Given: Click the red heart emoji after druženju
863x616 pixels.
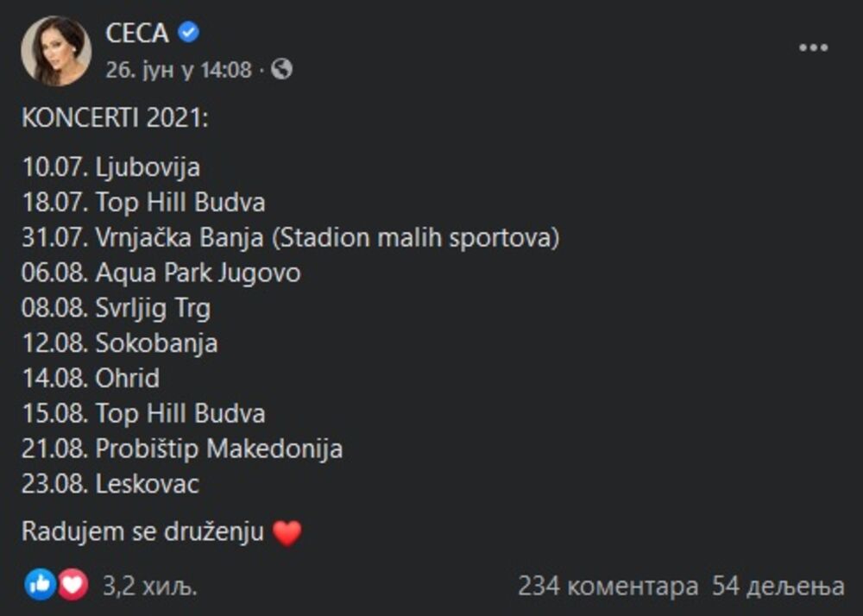Looking at the screenshot, I should (x=287, y=533).
